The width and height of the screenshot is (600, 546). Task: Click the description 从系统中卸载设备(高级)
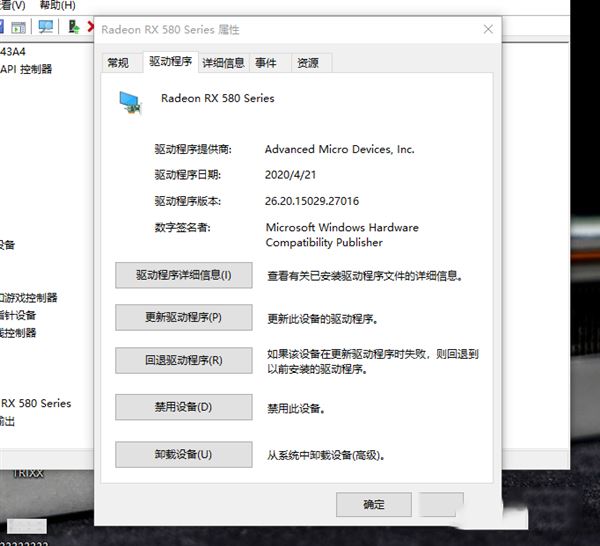[326, 455]
